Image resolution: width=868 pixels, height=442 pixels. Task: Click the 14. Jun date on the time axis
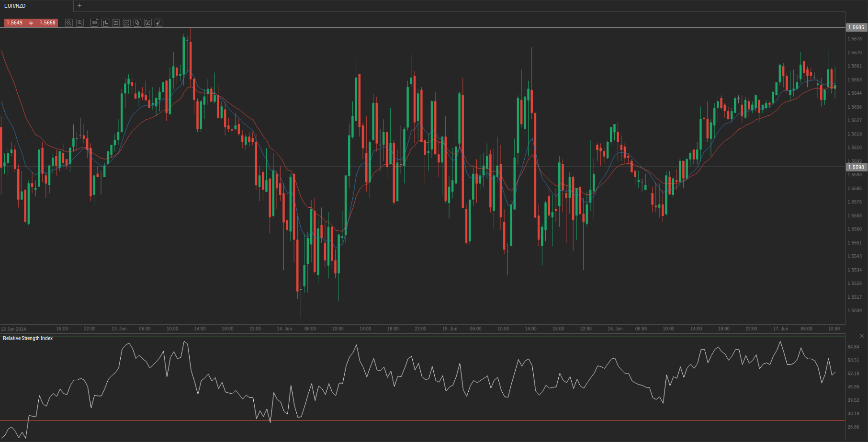[284, 329]
